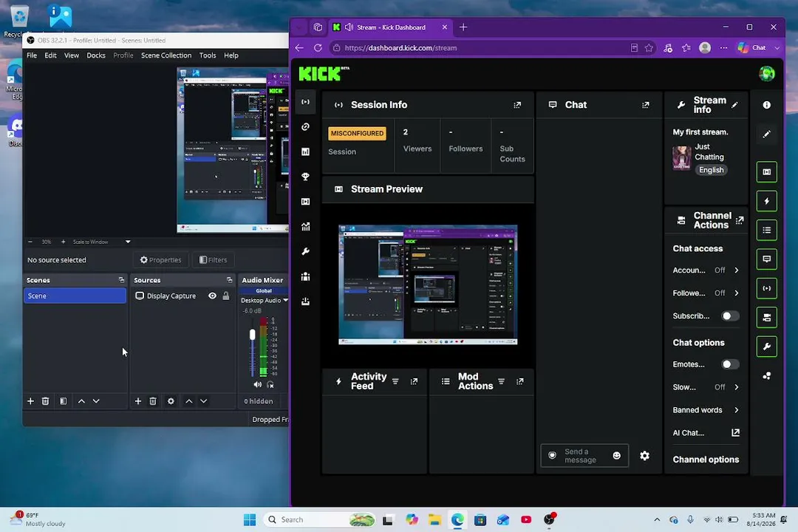Toggle Emotes chat option switch
Viewport: 798px width, 532px height.
(730, 364)
